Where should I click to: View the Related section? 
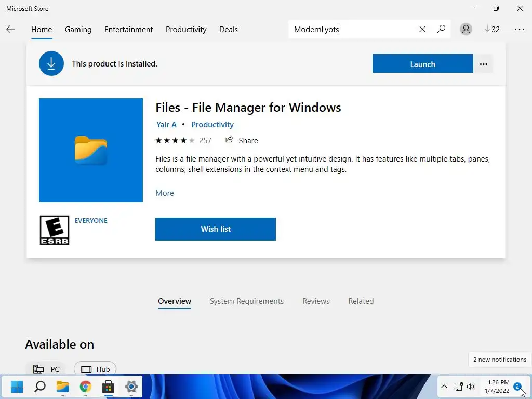pyautogui.click(x=361, y=301)
